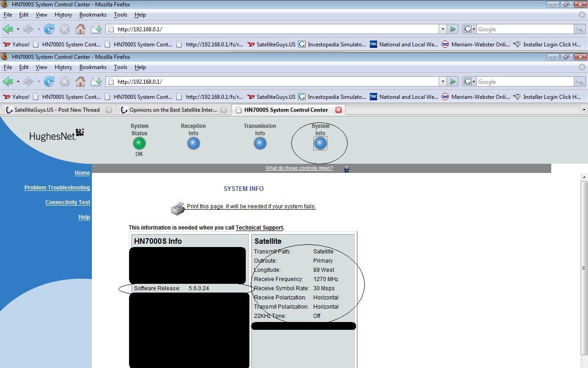Click the green System Status indicator
The image size is (588, 368).
tap(139, 144)
